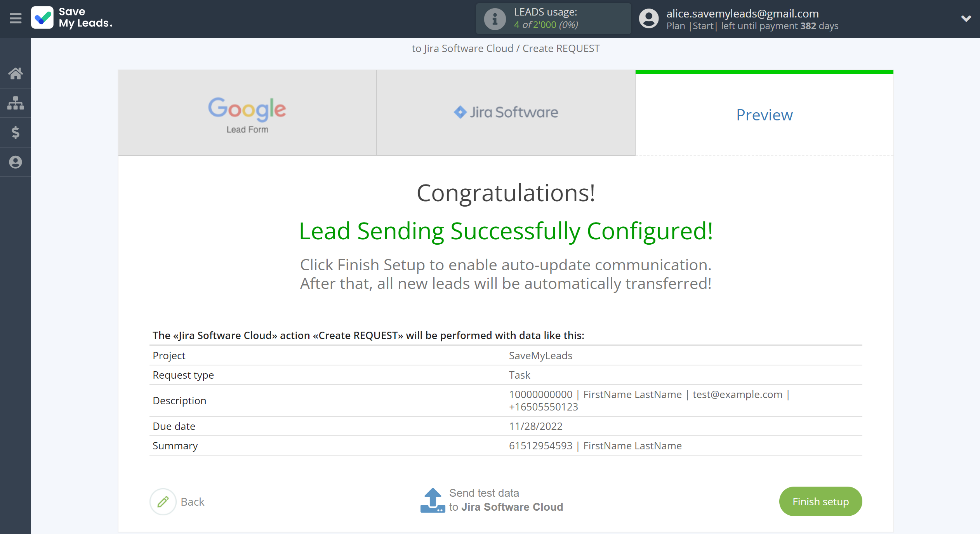This screenshot has height=534, width=980.
Task: Click the Back pencil icon
Action: pyautogui.click(x=163, y=501)
